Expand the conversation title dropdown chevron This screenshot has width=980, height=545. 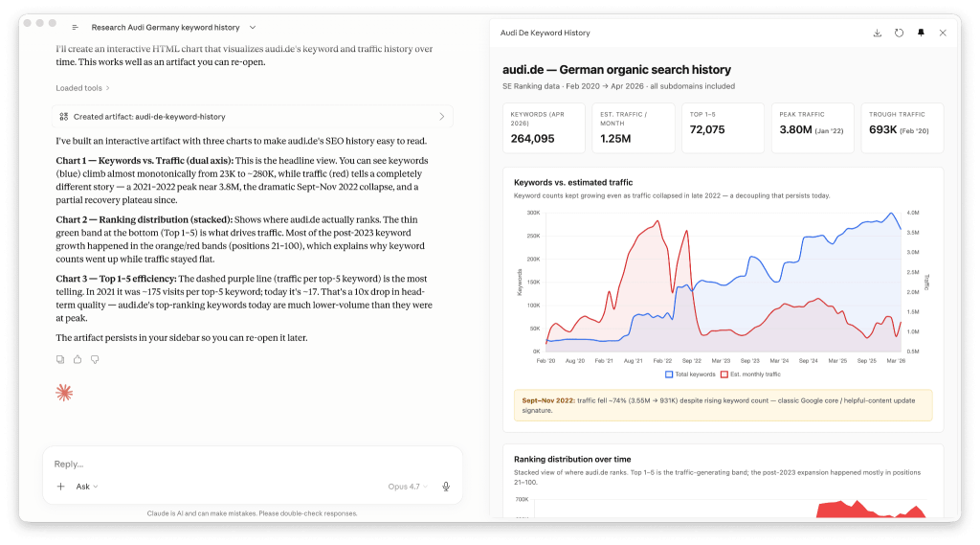(253, 28)
